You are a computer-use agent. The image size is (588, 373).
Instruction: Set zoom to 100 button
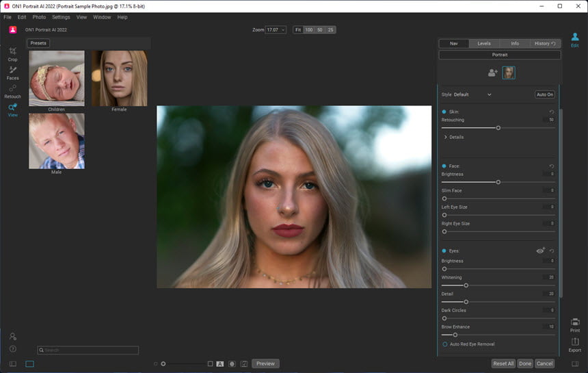point(308,29)
